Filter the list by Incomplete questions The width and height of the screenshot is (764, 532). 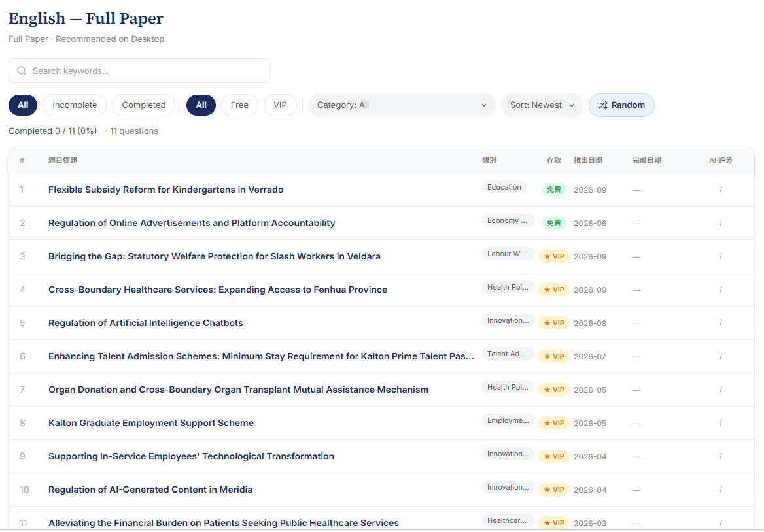tap(75, 105)
